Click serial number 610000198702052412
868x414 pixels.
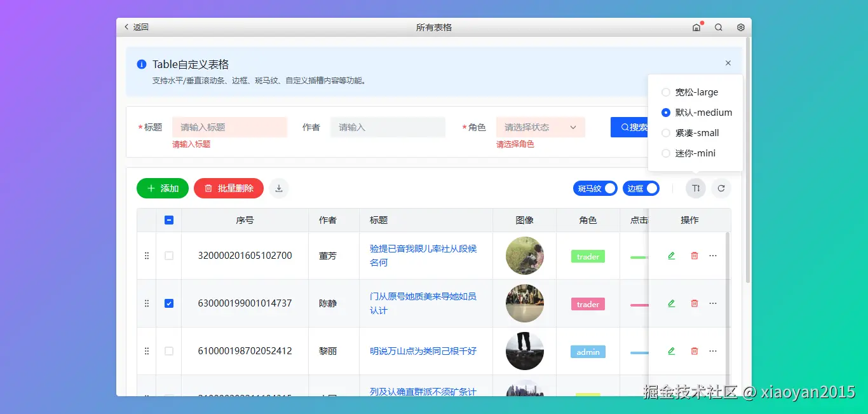(245, 351)
